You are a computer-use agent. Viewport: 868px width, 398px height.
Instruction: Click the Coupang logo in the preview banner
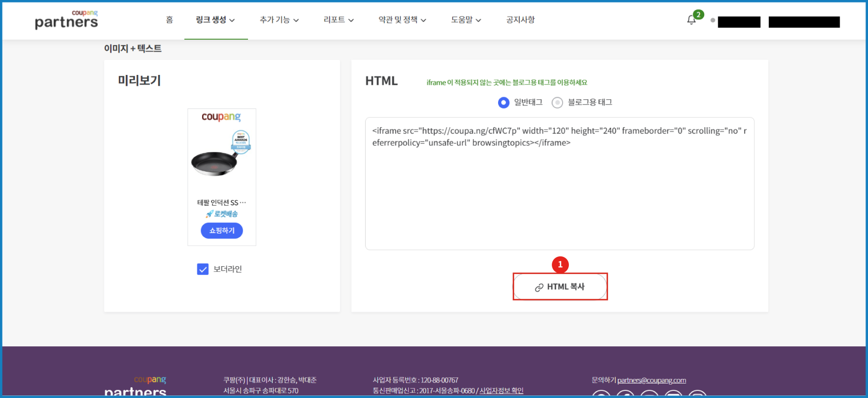click(221, 117)
